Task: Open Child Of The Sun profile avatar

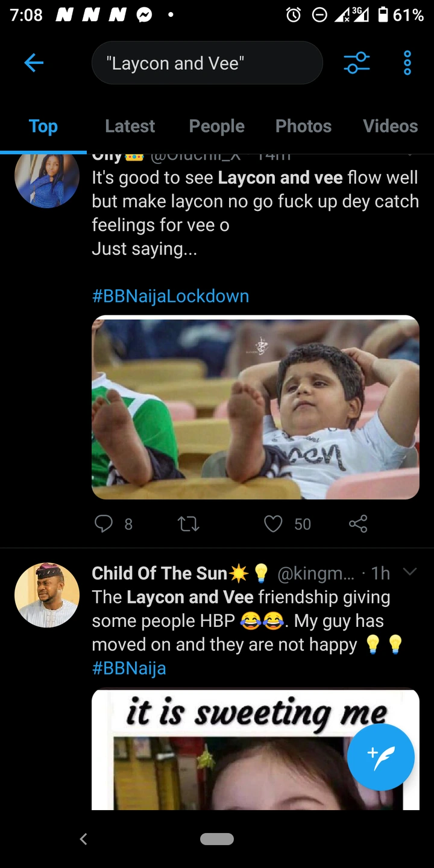Action: [47, 596]
